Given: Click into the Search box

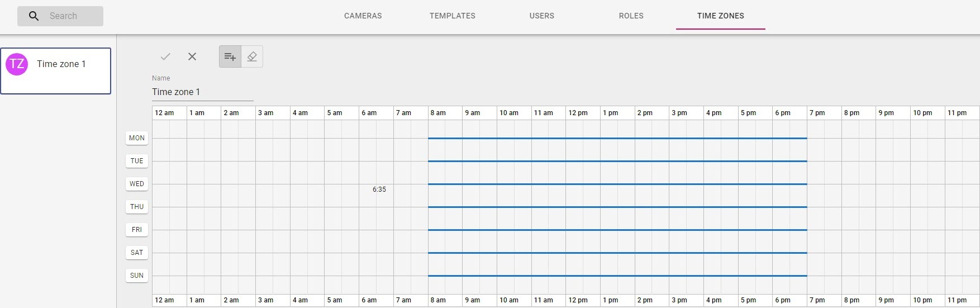Looking at the screenshot, I should [70, 16].
